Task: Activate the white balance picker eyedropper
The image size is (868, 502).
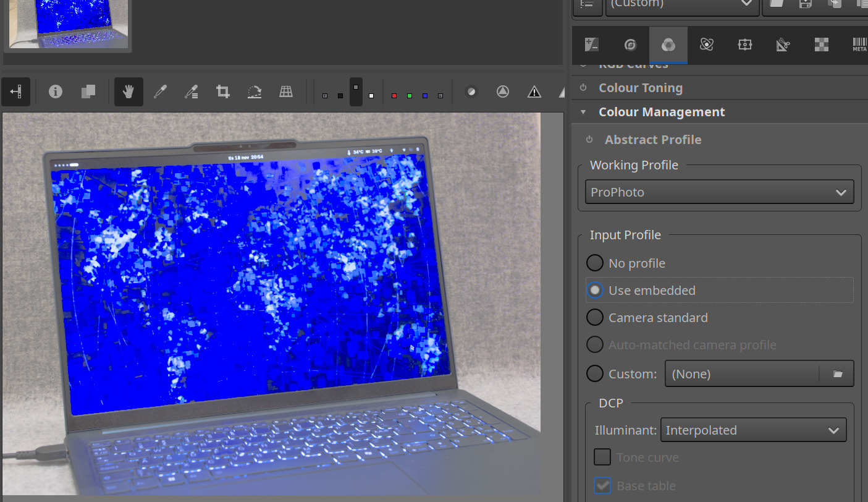Action: (160, 92)
